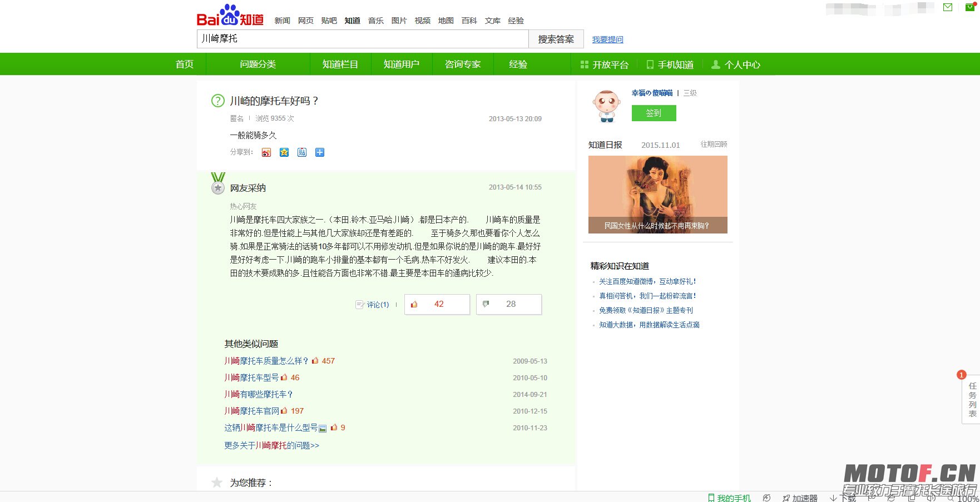The height and width of the screenshot is (502, 980).
Task: Open 经验 in green navbar
Action: [518, 64]
